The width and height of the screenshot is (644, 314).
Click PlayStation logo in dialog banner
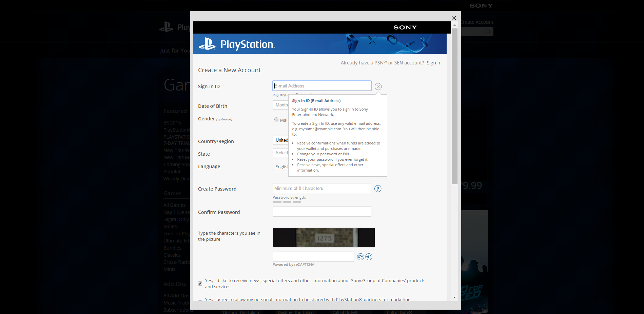coord(237,44)
